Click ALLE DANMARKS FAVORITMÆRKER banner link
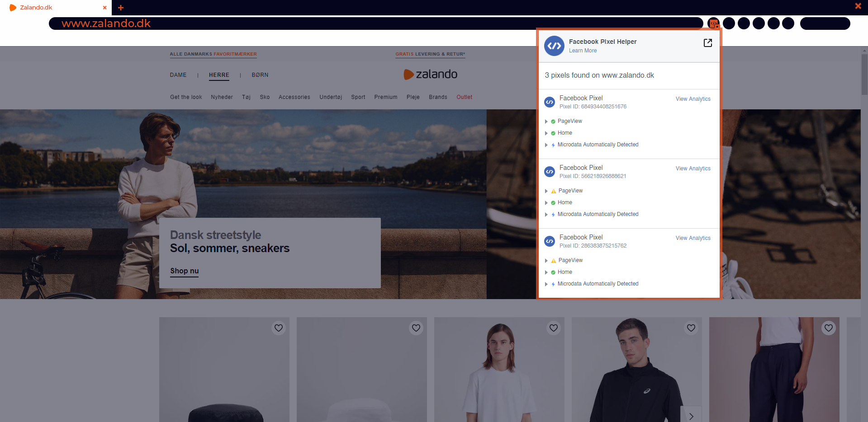 [x=213, y=54]
